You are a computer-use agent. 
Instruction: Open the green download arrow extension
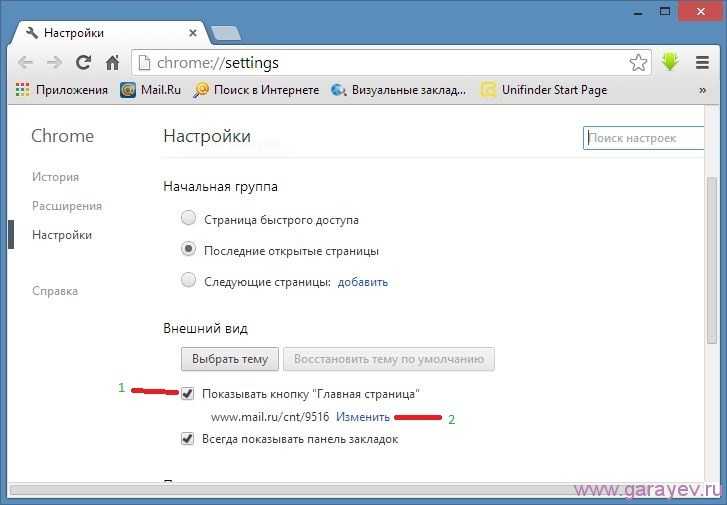[670, 62]
